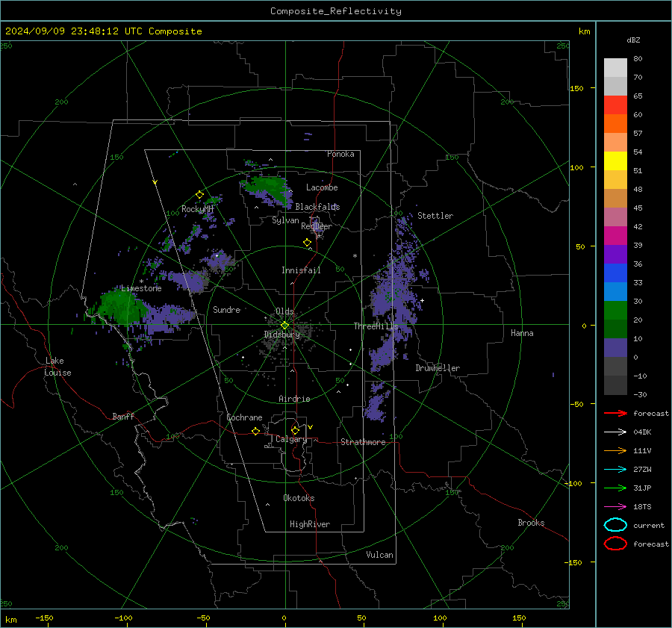672x628 pixels.
Task: Select the 'Okotoks' town label
Action: [299, 498]
